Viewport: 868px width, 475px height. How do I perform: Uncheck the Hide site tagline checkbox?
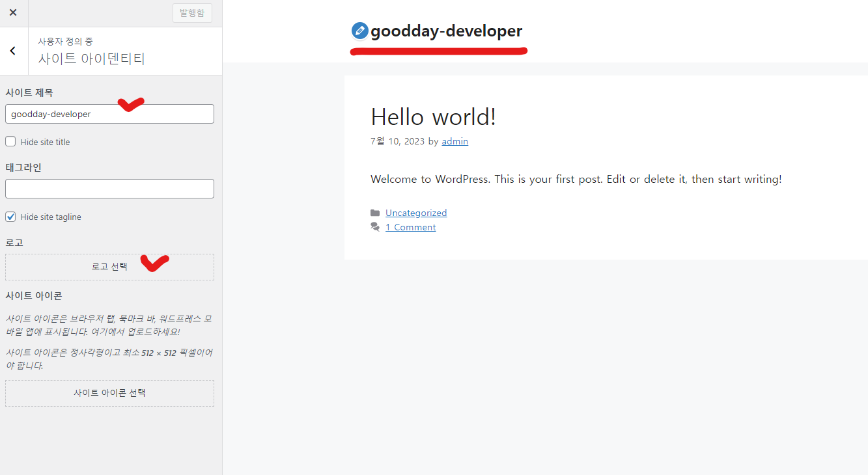10,217
